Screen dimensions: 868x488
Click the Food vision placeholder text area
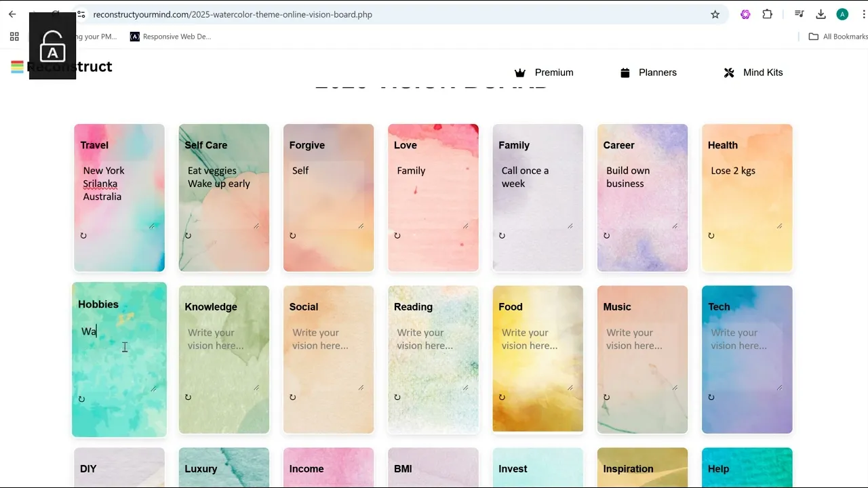click(x=537, y=358)
